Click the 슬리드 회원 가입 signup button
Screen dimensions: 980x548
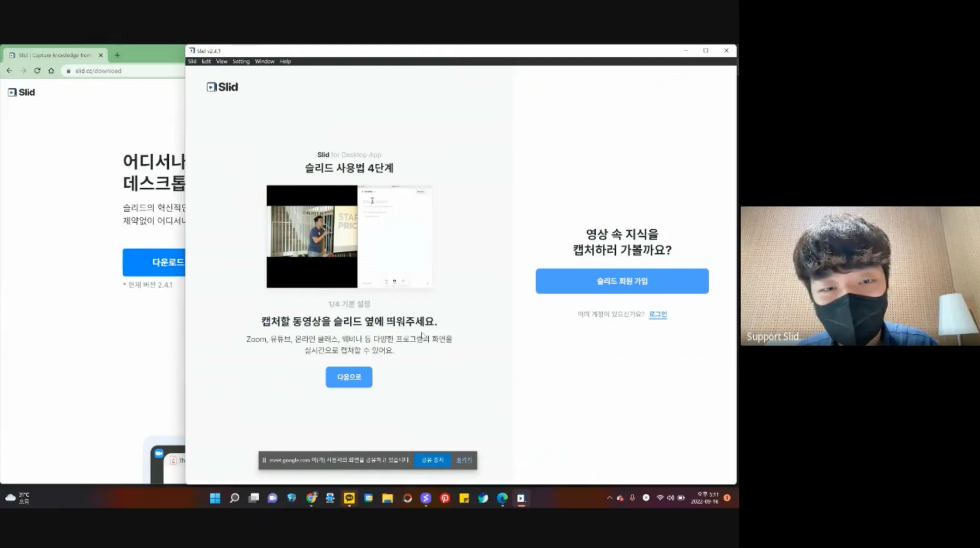coord(622,281)
